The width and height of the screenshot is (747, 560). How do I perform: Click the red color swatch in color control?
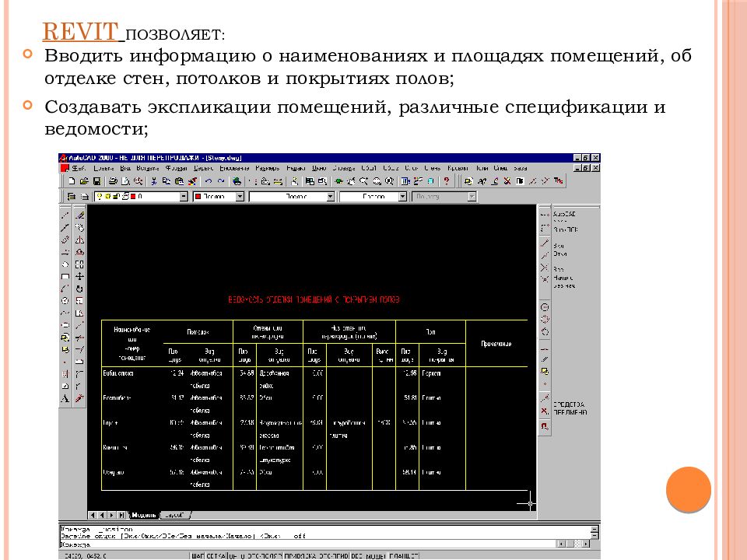(x=198, y=196)
